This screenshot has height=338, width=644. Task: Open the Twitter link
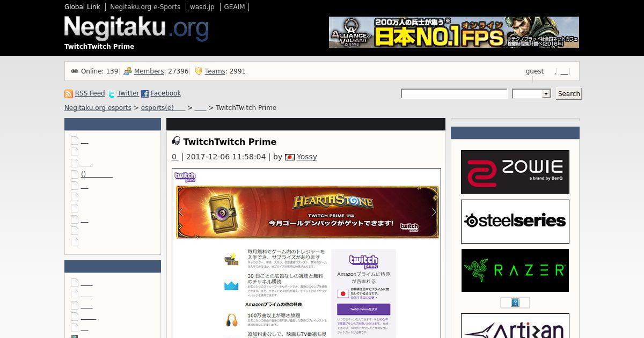click(x=128, y=93)
